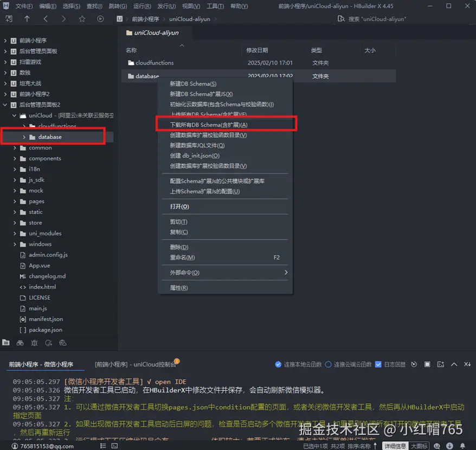
Task: Click the sync icon at sidebar bottom
Action: [x=49, y=343]
